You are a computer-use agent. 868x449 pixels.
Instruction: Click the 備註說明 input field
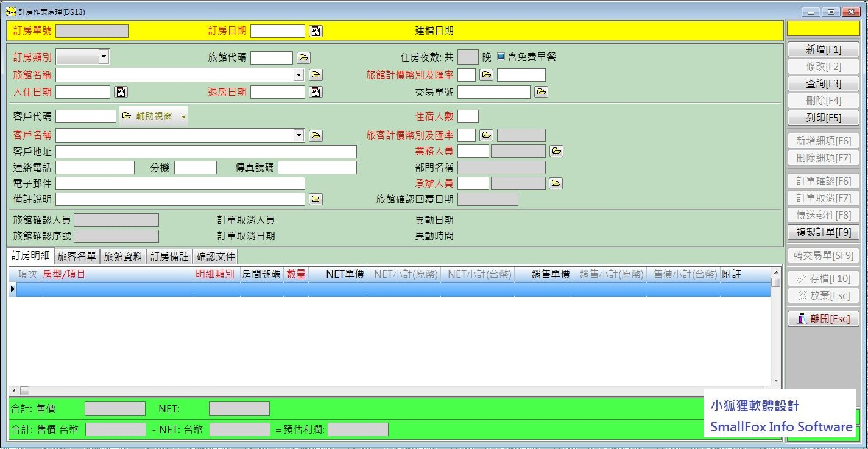(180, 199)
